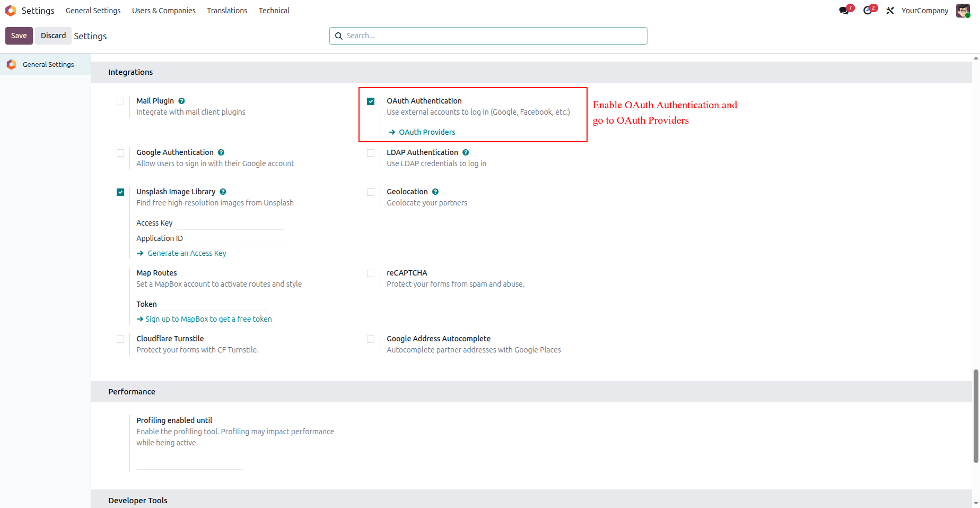Image resolution: width=980 pixels, height=508 pixels.
Task: Open the Translations menu
Action: click(x=227, y=11)
